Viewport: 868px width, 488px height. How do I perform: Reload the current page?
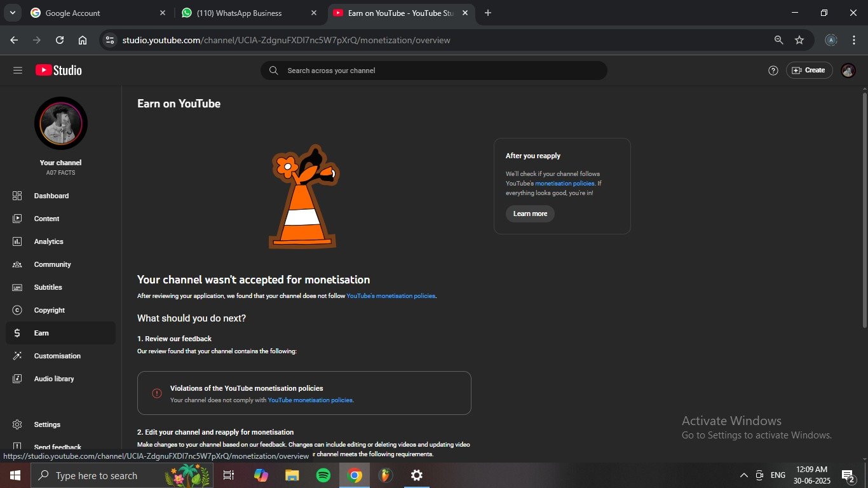[x=60, y=40]
